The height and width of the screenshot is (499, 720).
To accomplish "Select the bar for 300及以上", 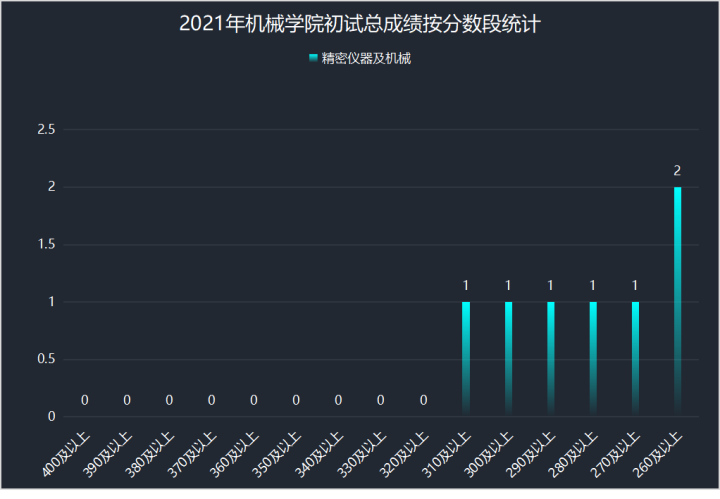I will coord(508,359).
